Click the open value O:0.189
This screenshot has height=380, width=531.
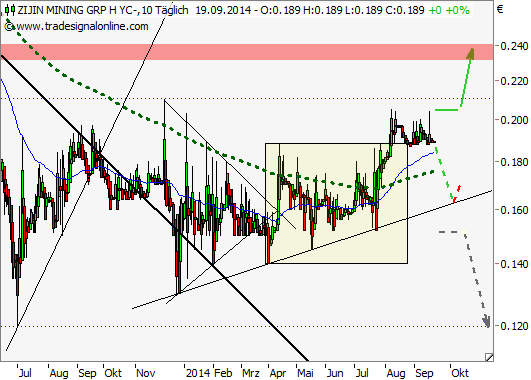(280, 10)
